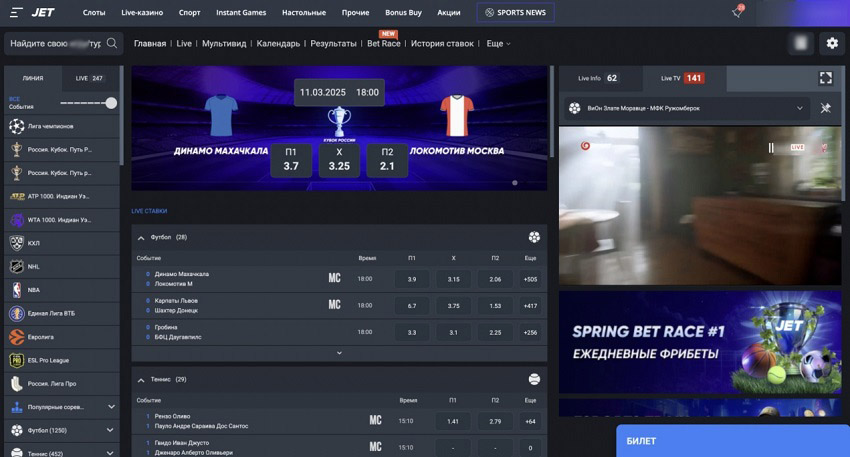
Task: Open MC match center for Динамо Махачкала
Action: coord(334,278)
